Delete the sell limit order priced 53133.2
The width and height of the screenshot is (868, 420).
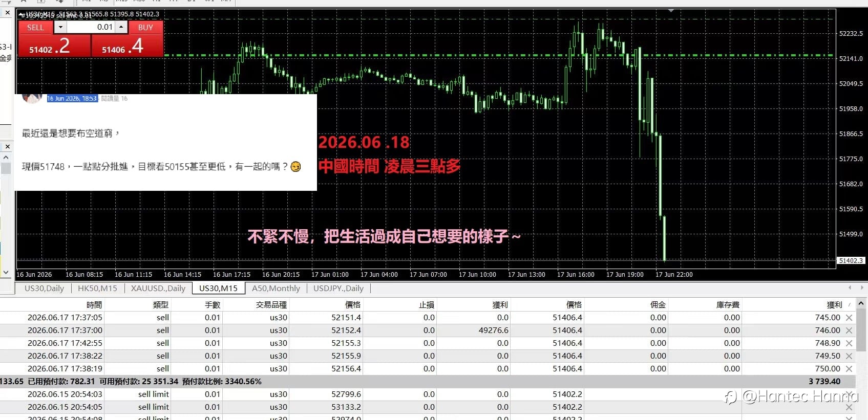849,407
